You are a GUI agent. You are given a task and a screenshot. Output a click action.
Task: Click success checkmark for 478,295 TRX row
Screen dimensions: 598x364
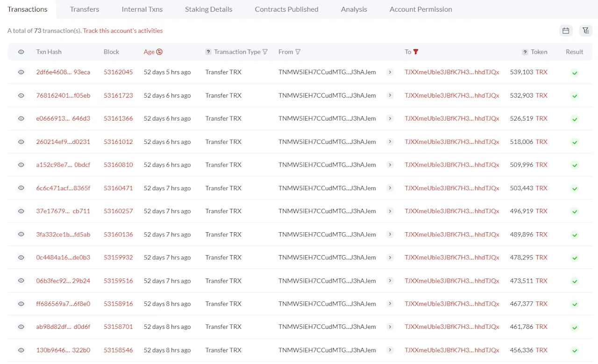point(575,258)
